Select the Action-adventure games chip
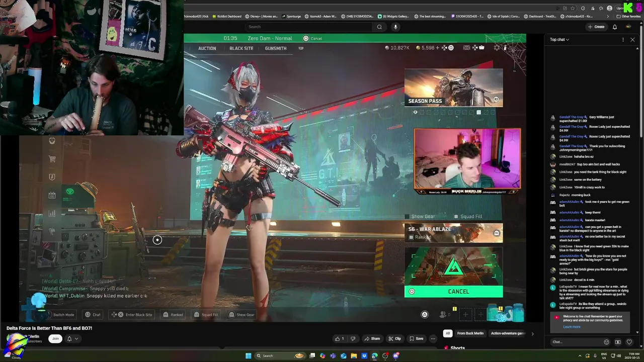644x362 pixels. click(508, 333)
